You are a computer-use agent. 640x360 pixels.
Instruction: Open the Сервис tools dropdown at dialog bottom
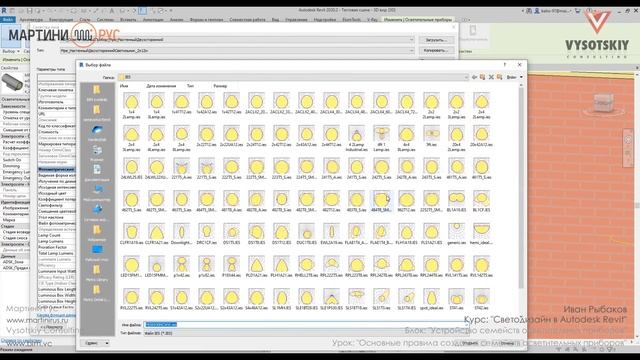tap(96, 343)
